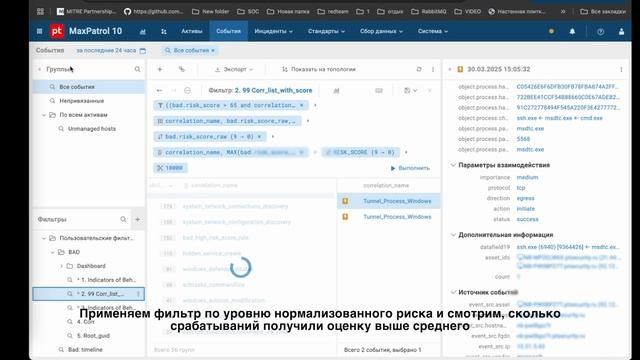This screenshot has height=360, width=640.
Task: Remove the bad.risk_score condition chip
Action: point(302,105)
